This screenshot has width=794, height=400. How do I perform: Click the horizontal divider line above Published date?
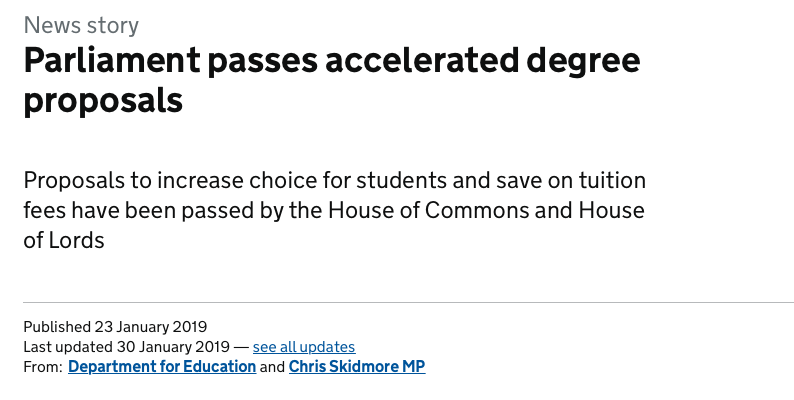409,302
